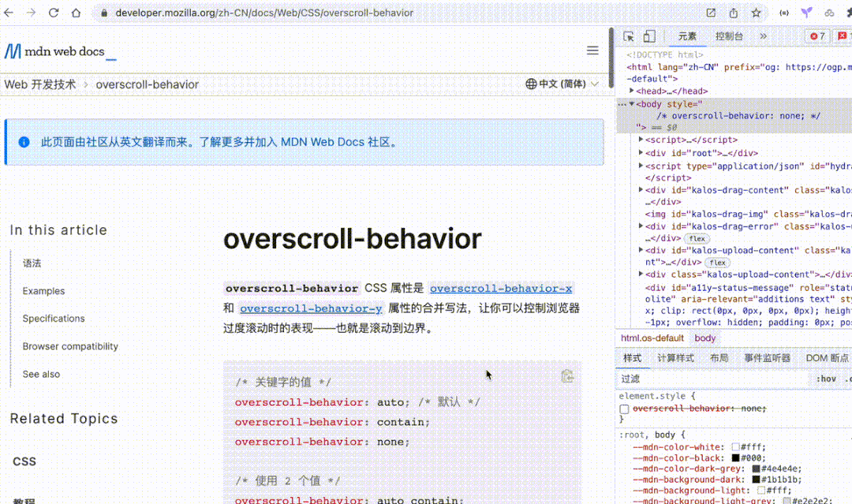The height and width of the screenshot is (504, 852).
Task: Click the 过滤 styles filter field
Action: pos(712,379)
